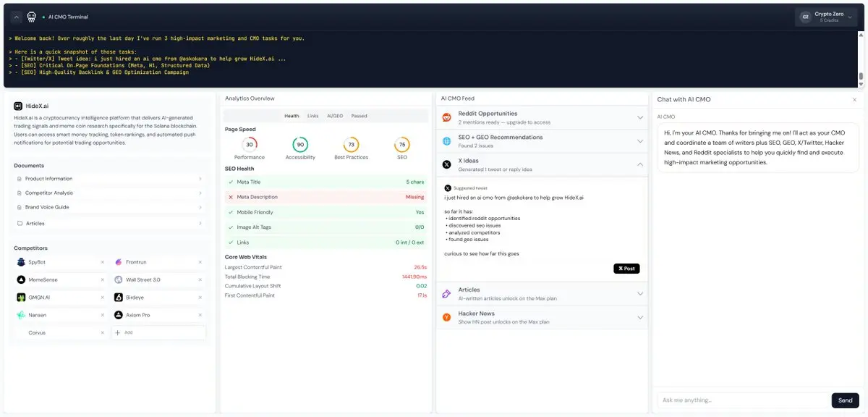Expand the Articles section in the AI CMO Feed
Viewport: 868px width, 417px height.
pos(639,293)
